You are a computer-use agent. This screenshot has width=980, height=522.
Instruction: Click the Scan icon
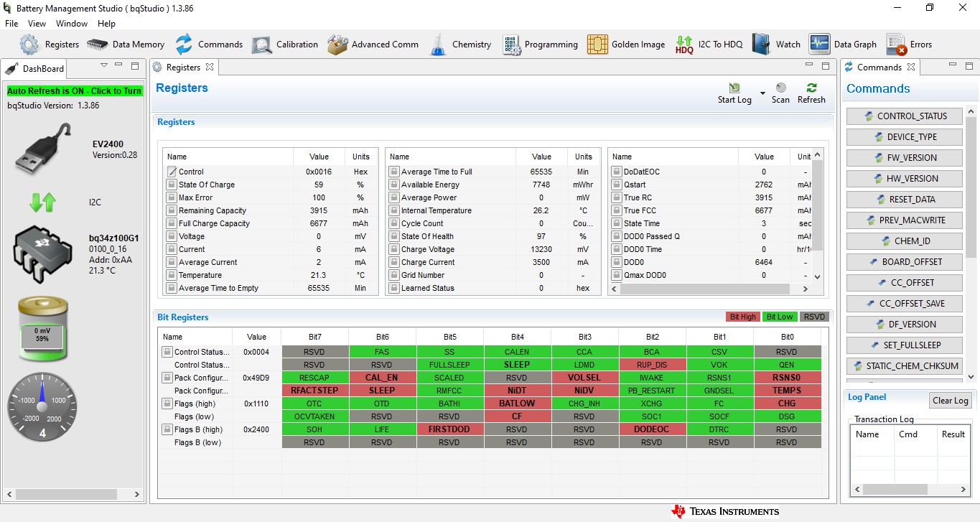(780, 88)
